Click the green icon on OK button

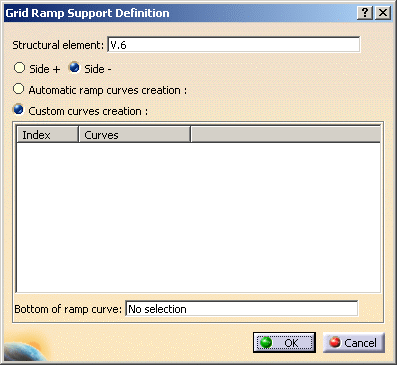pyautogui.click(x=266, y=342)
